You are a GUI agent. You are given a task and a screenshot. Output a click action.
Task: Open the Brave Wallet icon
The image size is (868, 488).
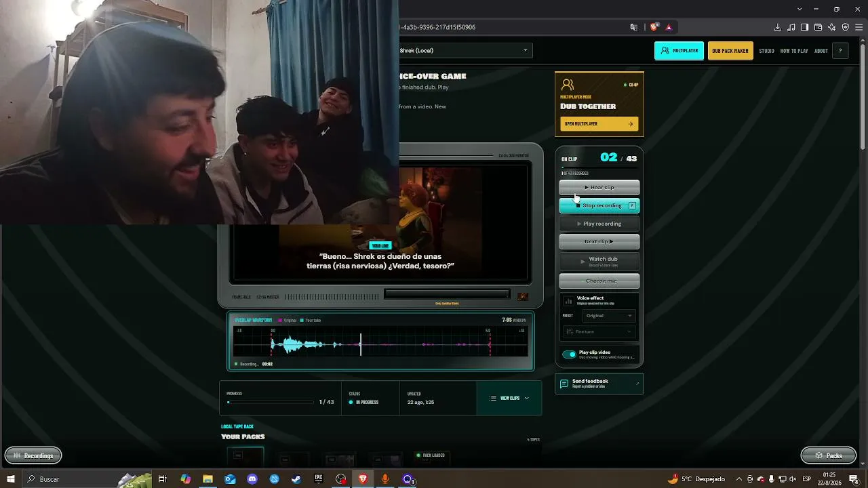pyautogui.click(x=818, y=27)
